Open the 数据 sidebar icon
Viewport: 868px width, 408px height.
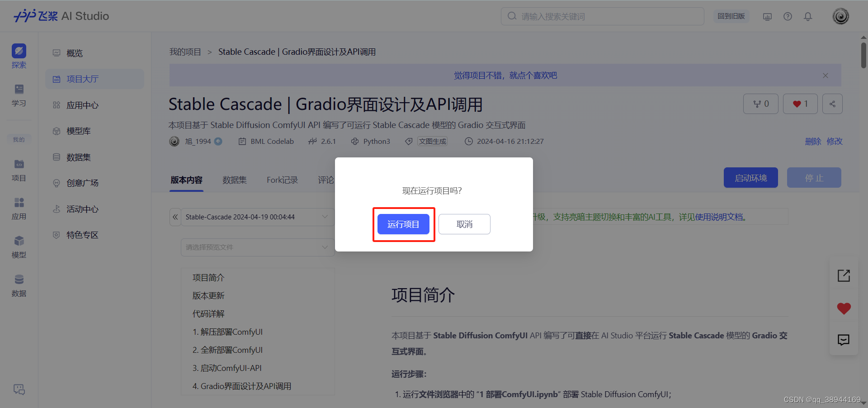point(19,285)
